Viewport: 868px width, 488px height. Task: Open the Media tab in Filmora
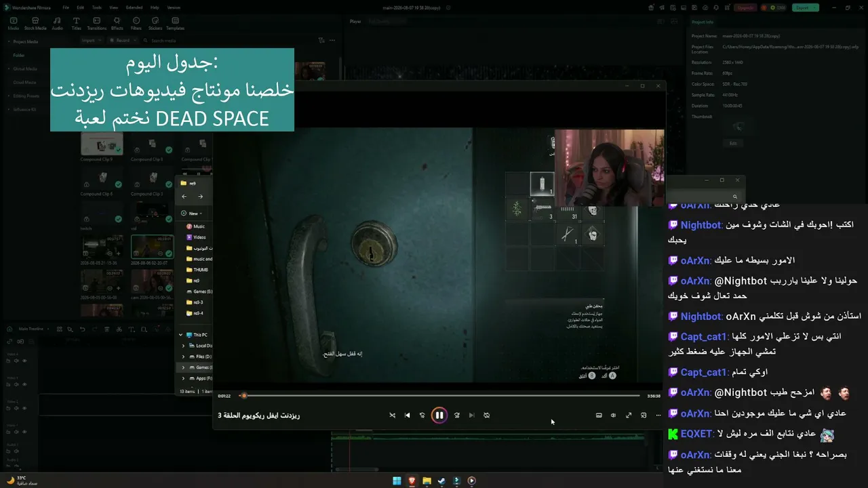13,24
